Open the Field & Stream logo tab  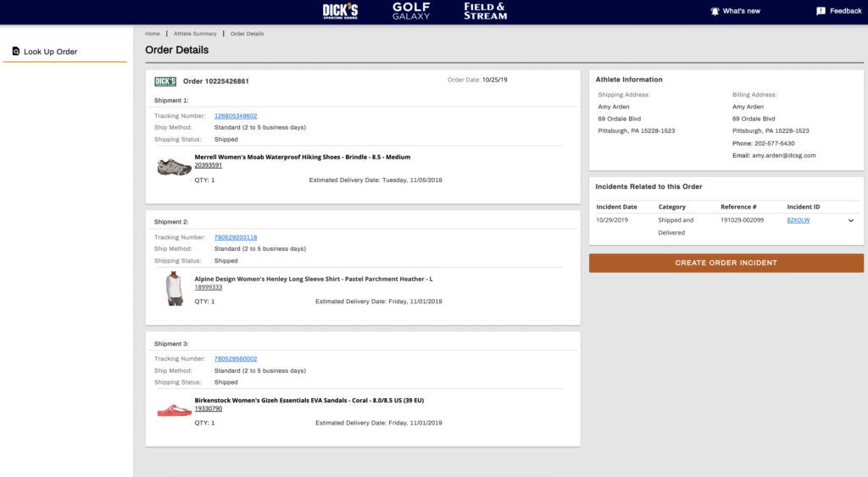click(485, 11)
